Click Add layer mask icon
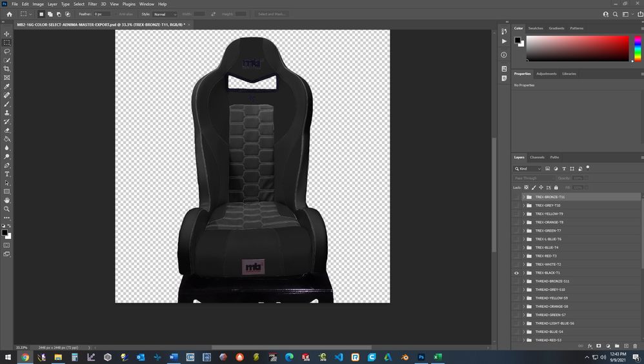 pos(599,346)
